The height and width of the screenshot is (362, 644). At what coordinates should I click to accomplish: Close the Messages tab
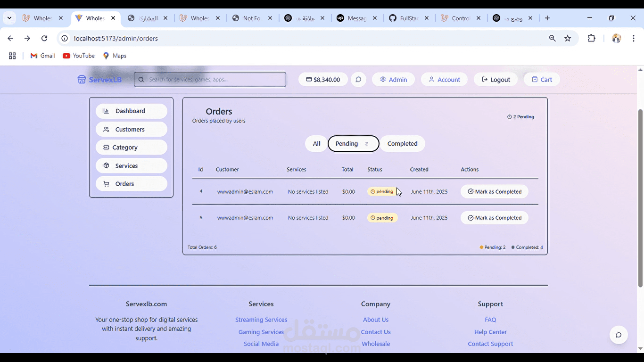pyautogui.click(x=374, y=18)
